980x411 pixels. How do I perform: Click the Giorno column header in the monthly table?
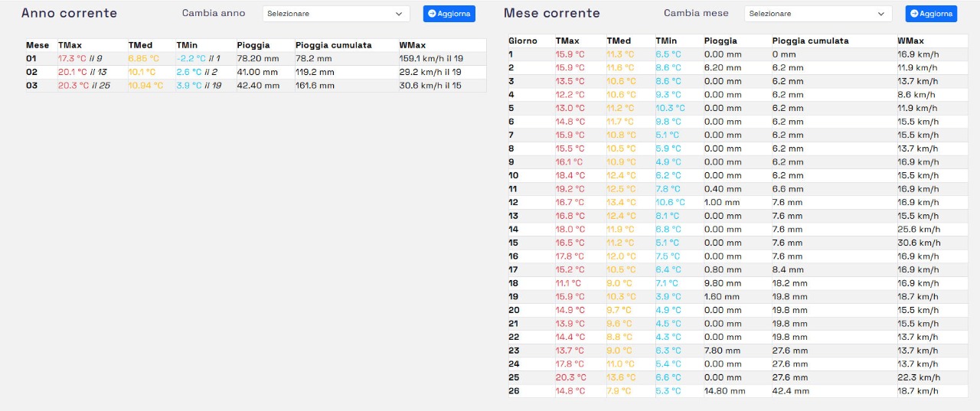pos(523,41)
